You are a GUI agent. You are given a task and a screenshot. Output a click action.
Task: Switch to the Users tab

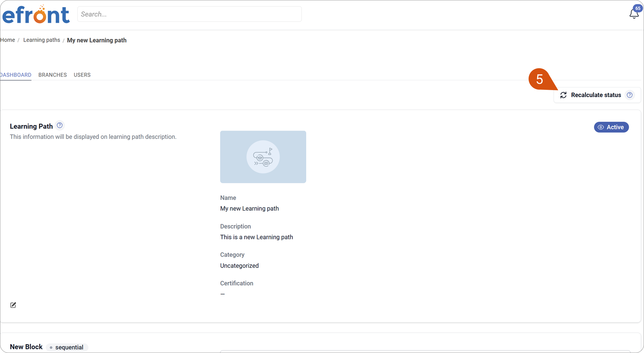click(x=82, y=75)
